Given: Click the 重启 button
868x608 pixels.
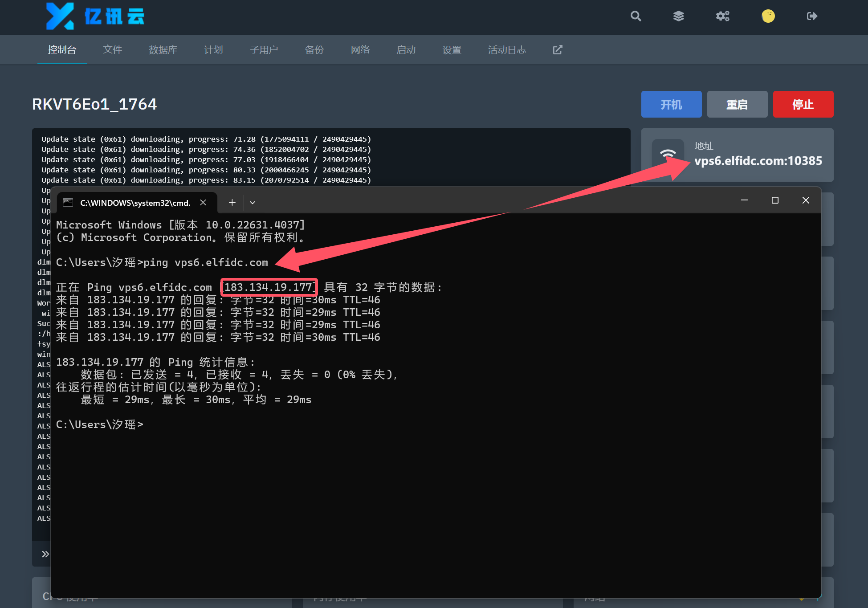Looking at the screenshot, I should pyautogui.click(x=737, y=104).
